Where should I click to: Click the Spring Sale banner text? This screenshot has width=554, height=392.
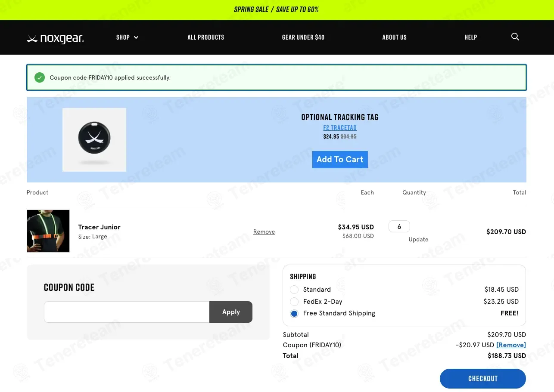[x=277, y=9]
